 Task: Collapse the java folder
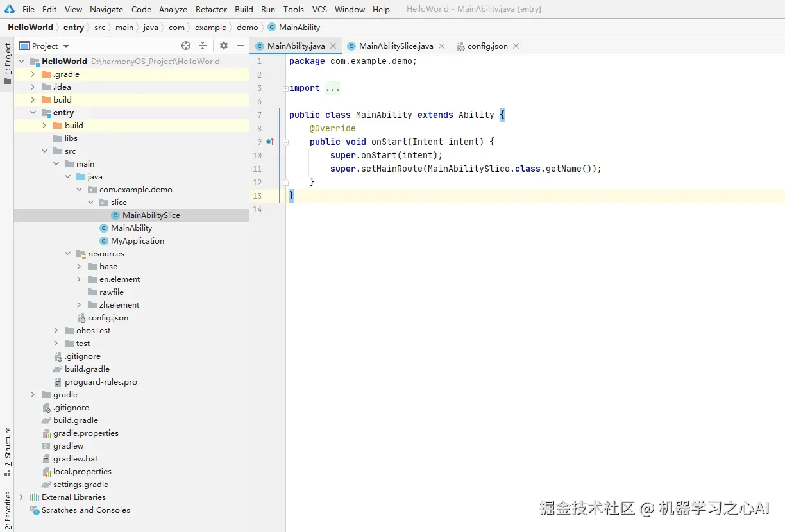[67, 177]
